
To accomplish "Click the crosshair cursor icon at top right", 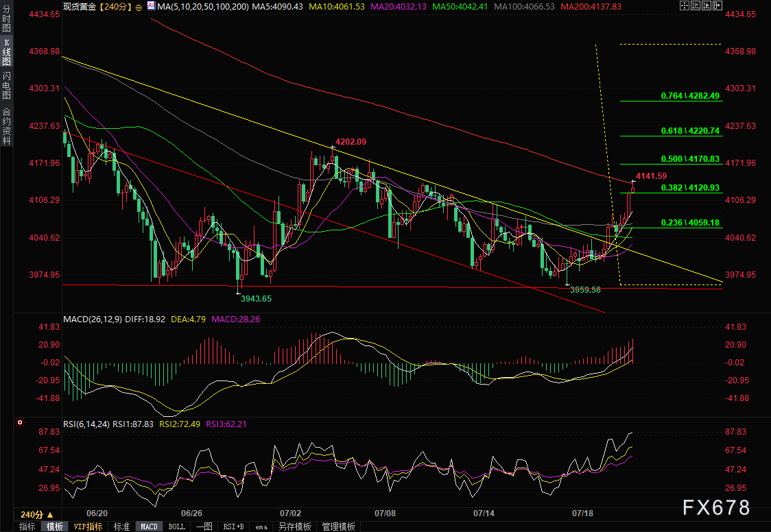I will (685, 5).
